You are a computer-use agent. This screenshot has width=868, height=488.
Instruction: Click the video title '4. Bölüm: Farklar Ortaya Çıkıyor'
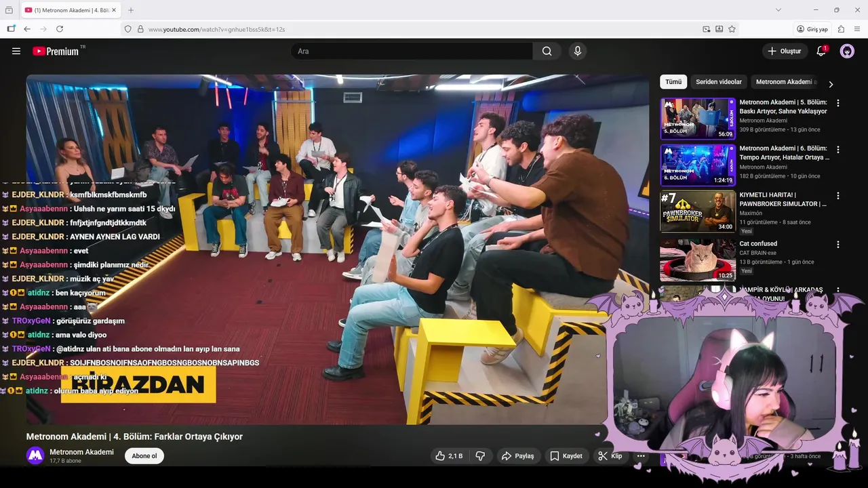134,436
